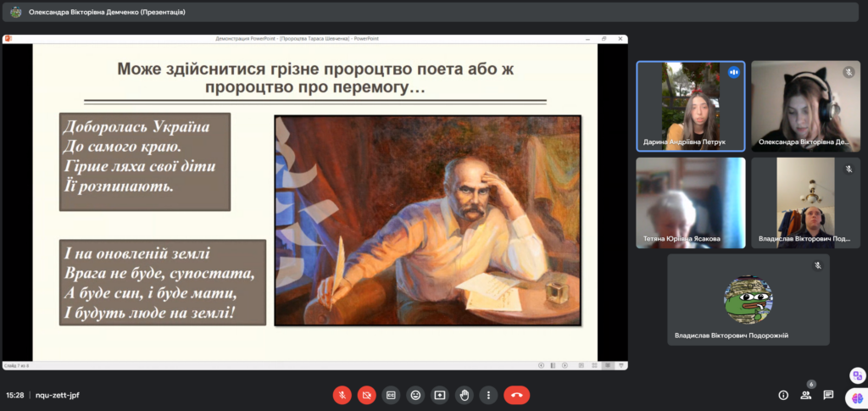868x411 pixels.
Task: Toggle closed captions (CC)
Action: point(391,395)
